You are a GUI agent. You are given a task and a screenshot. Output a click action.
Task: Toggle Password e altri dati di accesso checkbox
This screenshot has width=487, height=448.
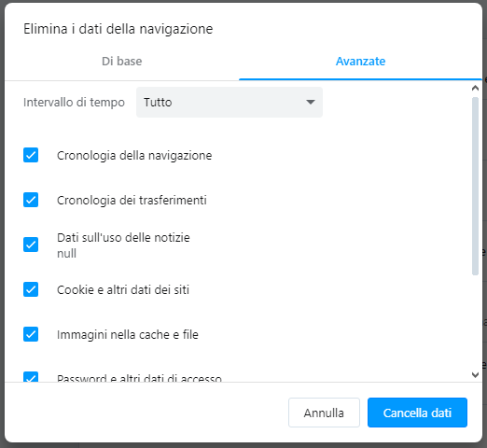[x=31, y=377]
